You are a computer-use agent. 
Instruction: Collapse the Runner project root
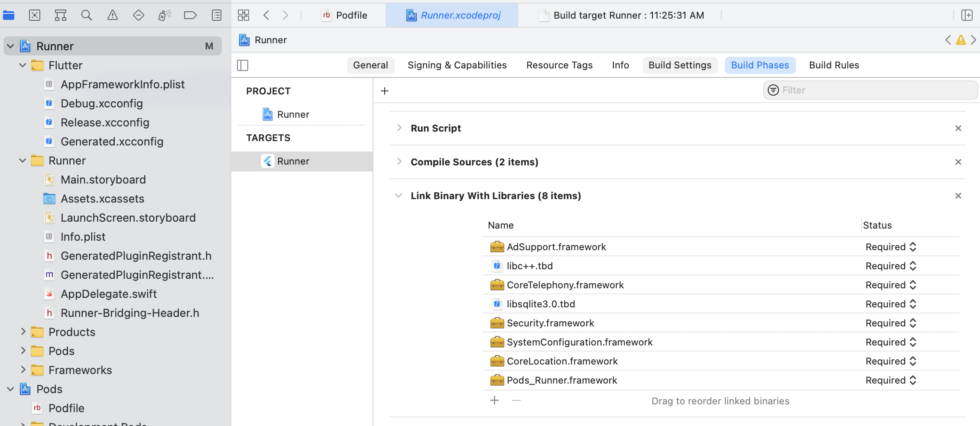[x=11, y=46]
